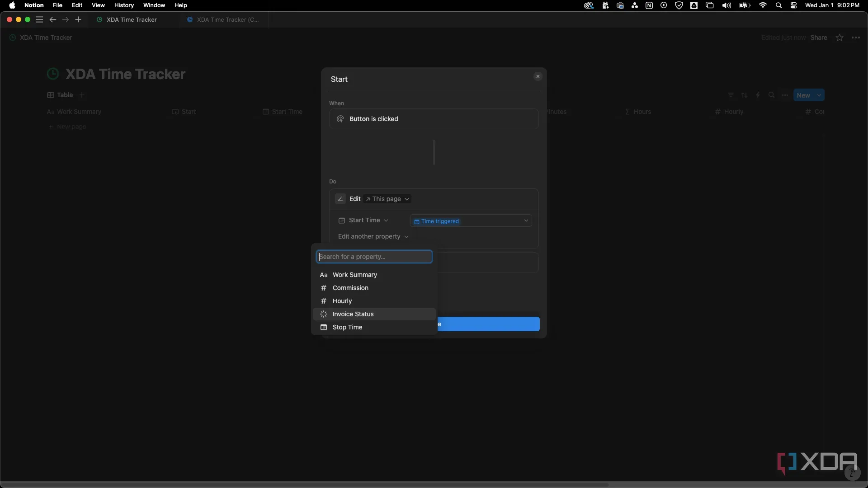Click battery status icon
The image size is (868, 488).
(745, 5)
